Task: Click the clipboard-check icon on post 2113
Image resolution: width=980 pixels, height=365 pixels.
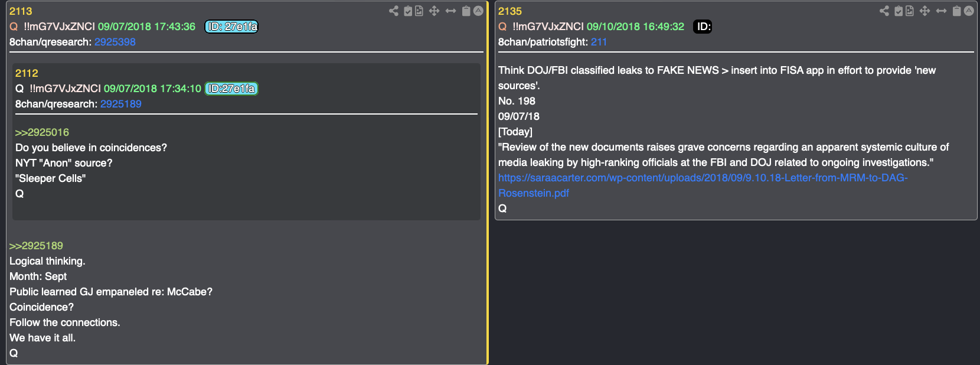Action: pyautogui.click(x=408, y=11)
